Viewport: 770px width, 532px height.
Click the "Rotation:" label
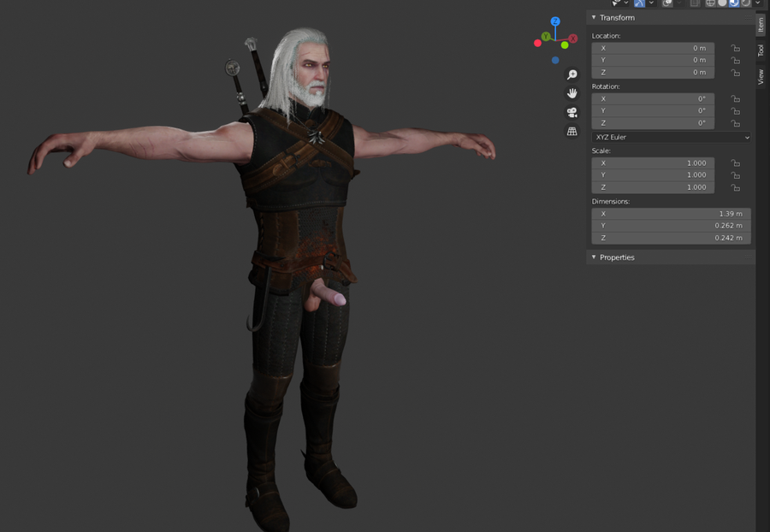tap(606, 86)
